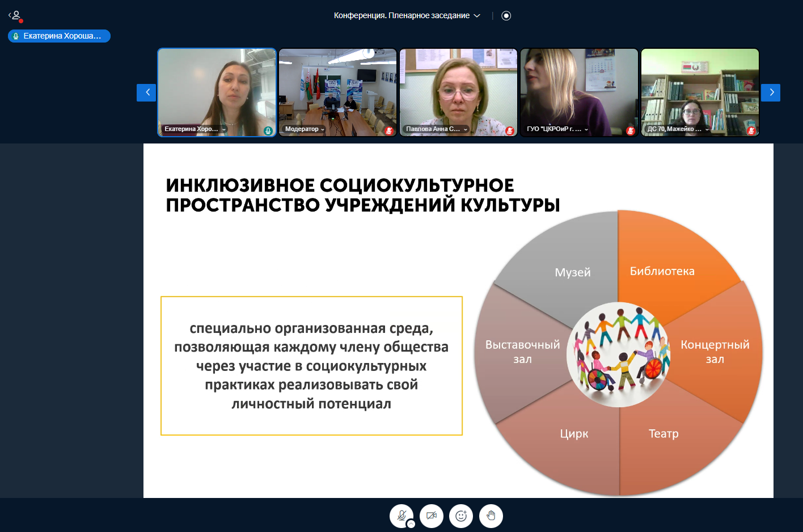Click muted mic icon on Павлова Анна video
Viewport: 803px width, 532px height.
[510, 131]
